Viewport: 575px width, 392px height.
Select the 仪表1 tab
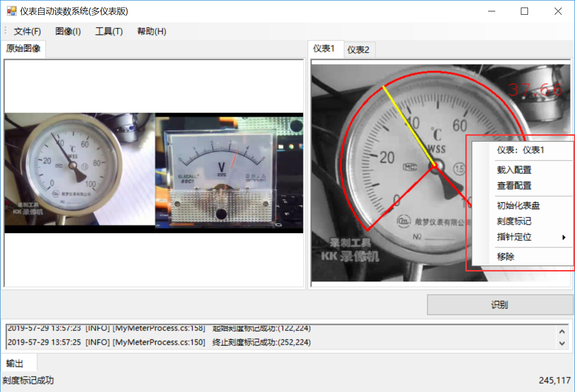[325, 48]
